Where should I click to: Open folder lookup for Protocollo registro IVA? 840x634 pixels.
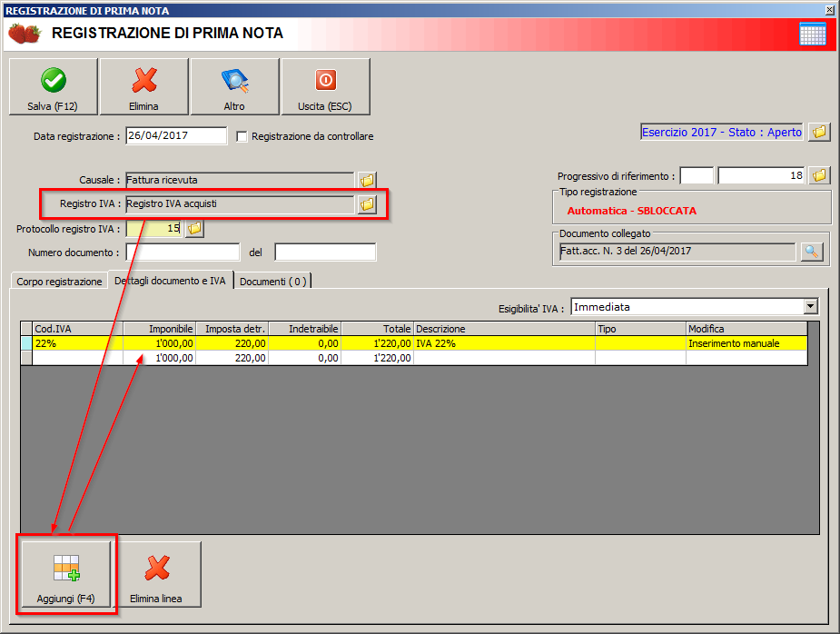point(194,229)
